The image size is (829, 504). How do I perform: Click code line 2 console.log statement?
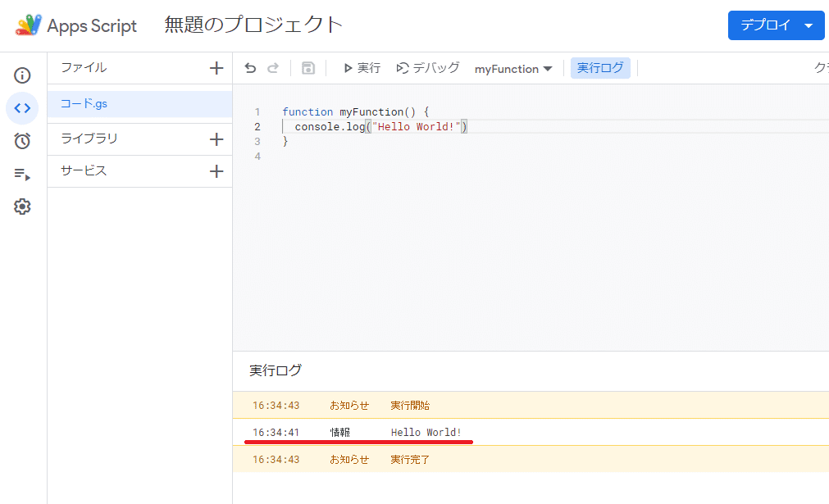pos(380,127)
